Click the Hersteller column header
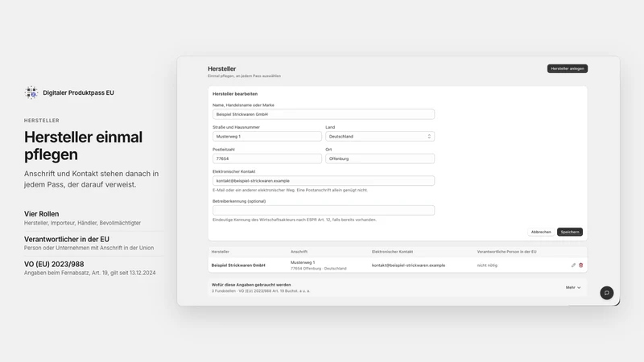Screen dimensions: 644x362 point(220,252)
